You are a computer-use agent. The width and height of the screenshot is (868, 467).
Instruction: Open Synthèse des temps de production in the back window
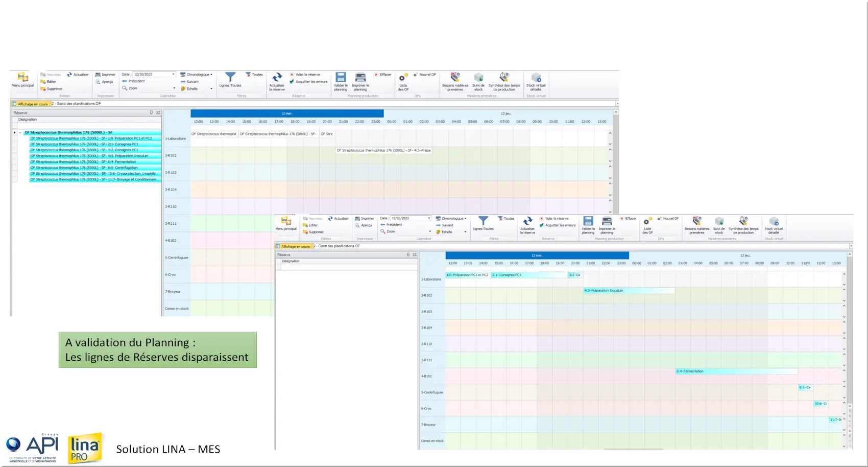504,82
